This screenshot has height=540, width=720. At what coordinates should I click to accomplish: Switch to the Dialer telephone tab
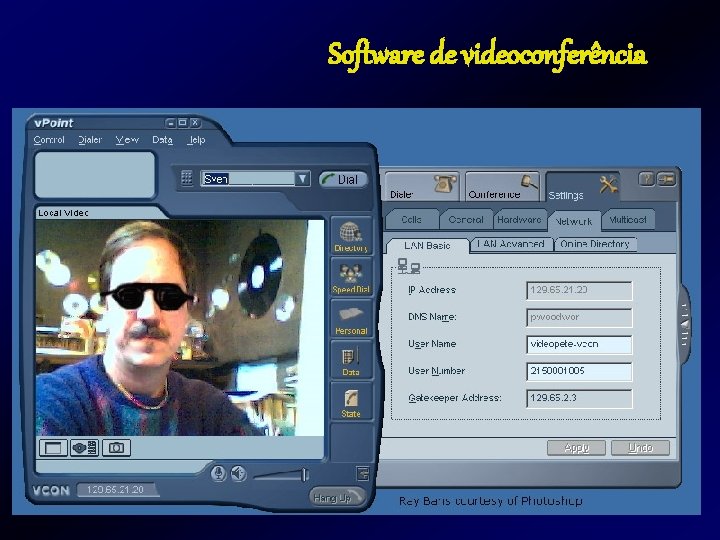click(x=422, y=186)
